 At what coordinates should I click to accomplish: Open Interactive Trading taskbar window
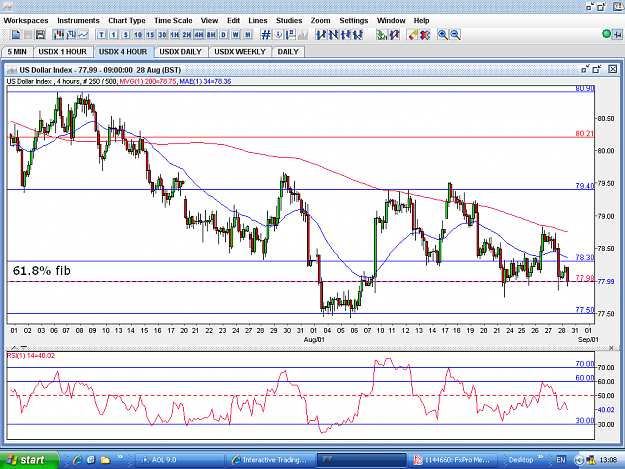(x=270, y=460)
